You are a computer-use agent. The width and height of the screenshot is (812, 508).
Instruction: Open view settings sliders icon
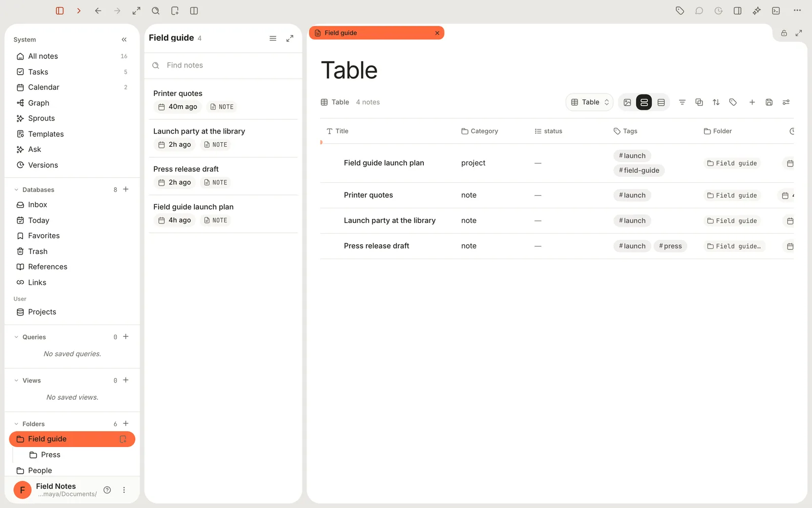click(x=786, y=102)
